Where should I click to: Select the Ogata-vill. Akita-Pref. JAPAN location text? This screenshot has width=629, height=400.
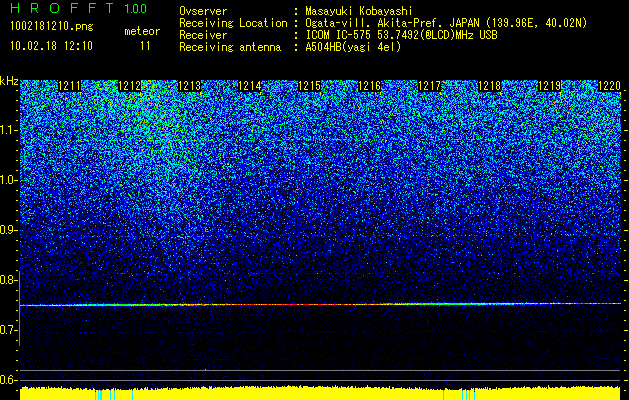click(x=446, y=23)
